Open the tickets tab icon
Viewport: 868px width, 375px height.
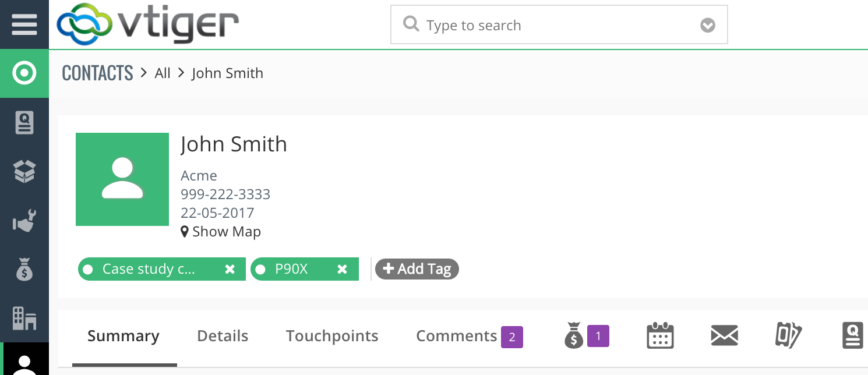coord(788,336)
